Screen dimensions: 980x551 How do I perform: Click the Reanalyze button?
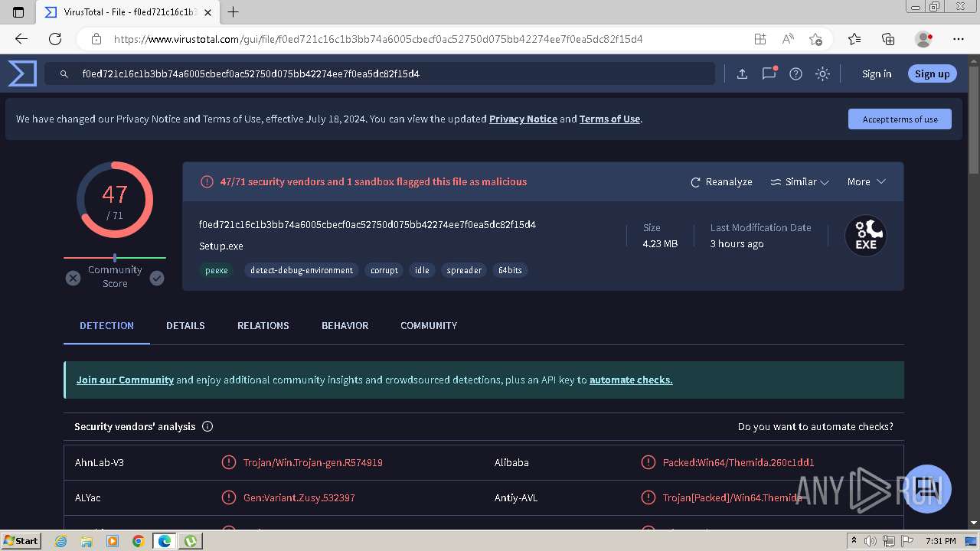tap(721, 182)
